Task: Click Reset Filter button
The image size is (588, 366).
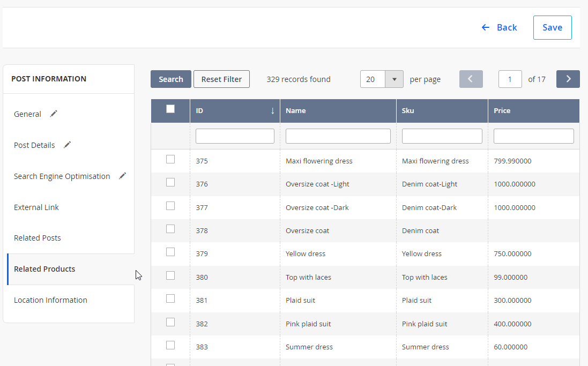Action: 221,79
